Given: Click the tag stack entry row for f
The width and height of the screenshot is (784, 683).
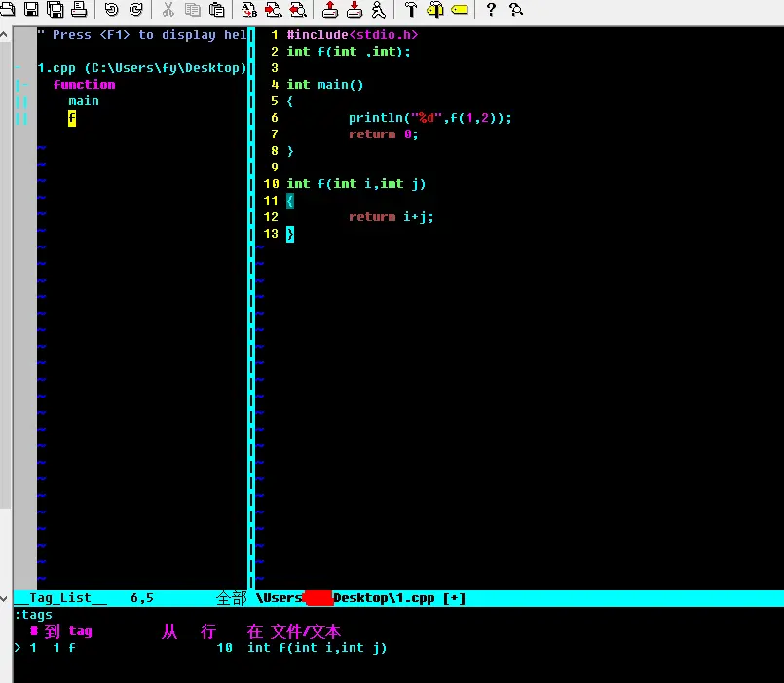Looking at the screenshot, I should coord(201,648).
